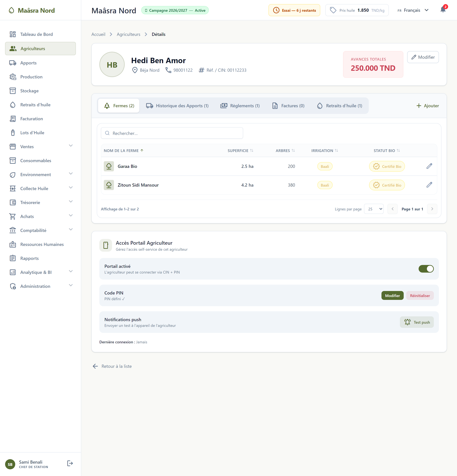Click the edit pencil for Garaa Bio
The height and width of the screenshot is (476, 457).
(429, 166)
